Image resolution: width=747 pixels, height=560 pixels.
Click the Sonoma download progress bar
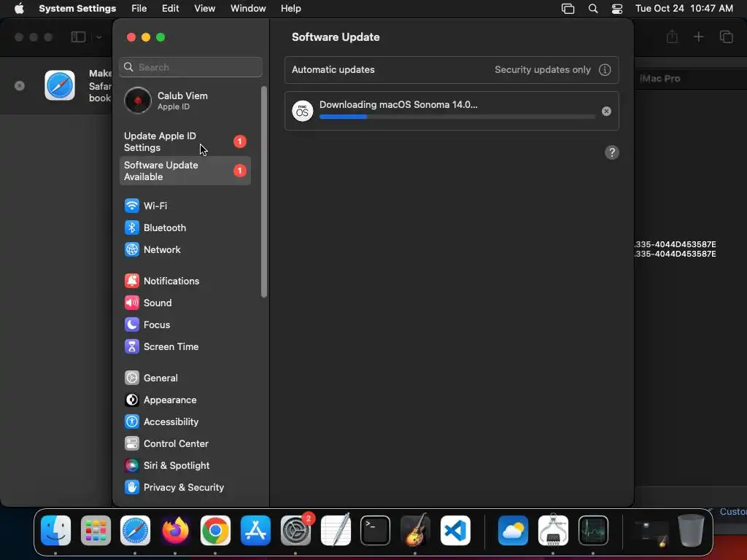457,117
